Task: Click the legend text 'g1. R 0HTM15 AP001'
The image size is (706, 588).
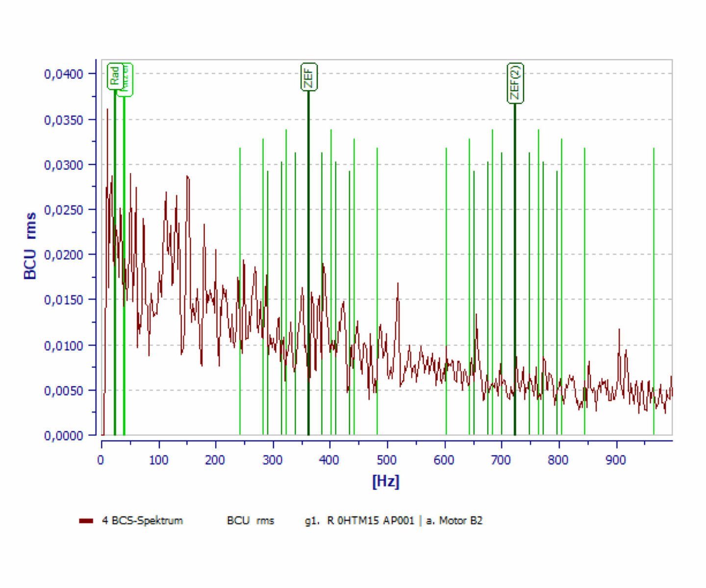Action: [359, 520]
